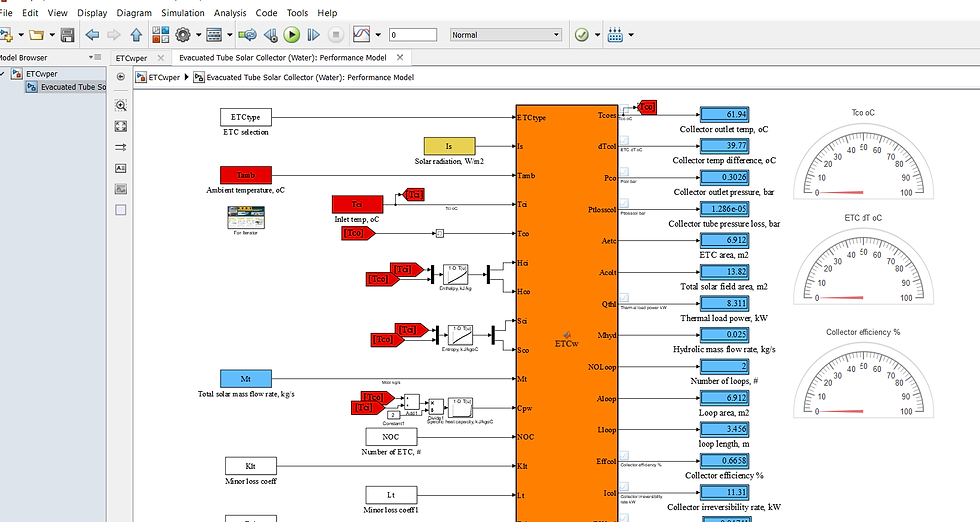Launch Model Advisor checkmark icon

(582, 35)
